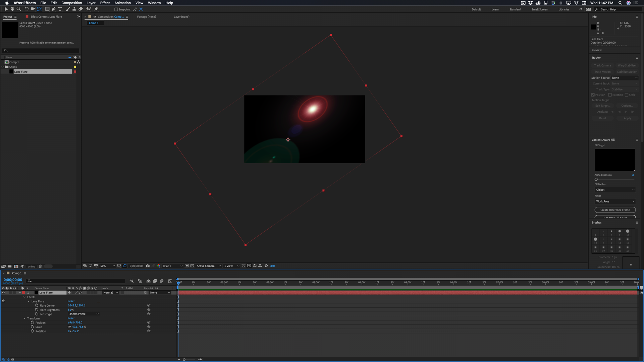The image size is (644, 362).
Task: Select the Horizontal Type tool
Action: coord(60,9)
